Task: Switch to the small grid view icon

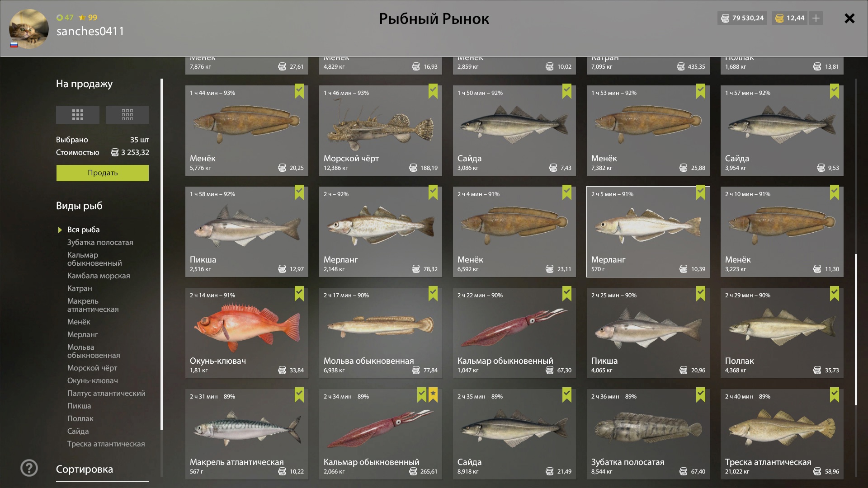Action: coord(127,115)
